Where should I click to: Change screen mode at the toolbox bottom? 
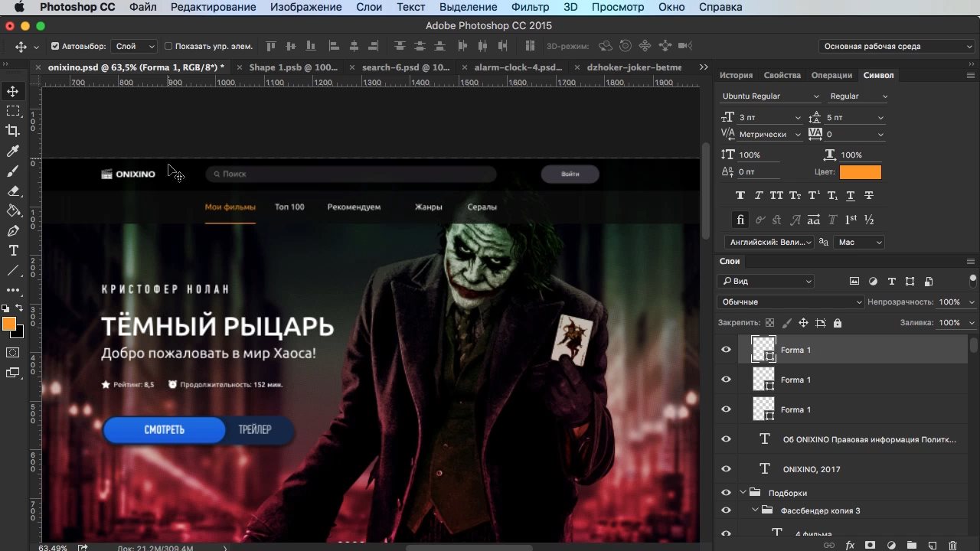[x=13, y=373]
